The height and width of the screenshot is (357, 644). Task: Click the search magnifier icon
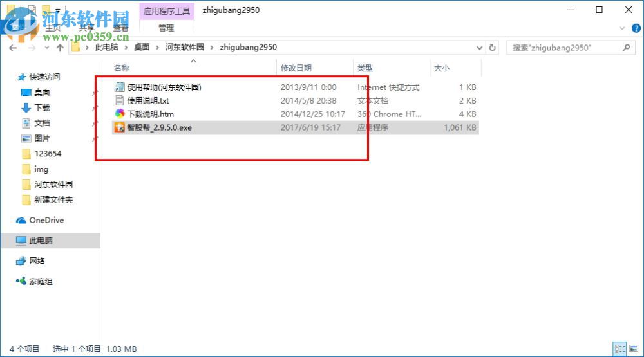point(627,48)
